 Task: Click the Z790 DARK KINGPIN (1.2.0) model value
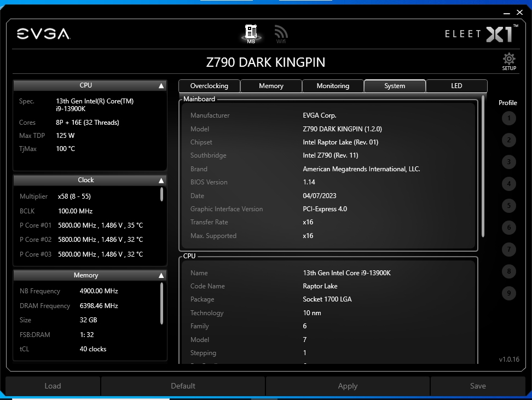pos(342,129)
